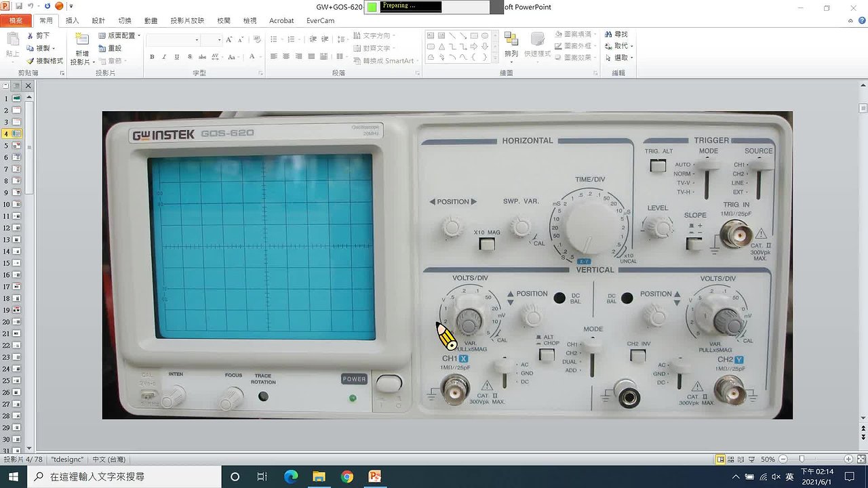Click the Format Painter (複製格式) brush
Image resolution: width=868 pixels, height=488 pixels.
click(x=31, y=60)
